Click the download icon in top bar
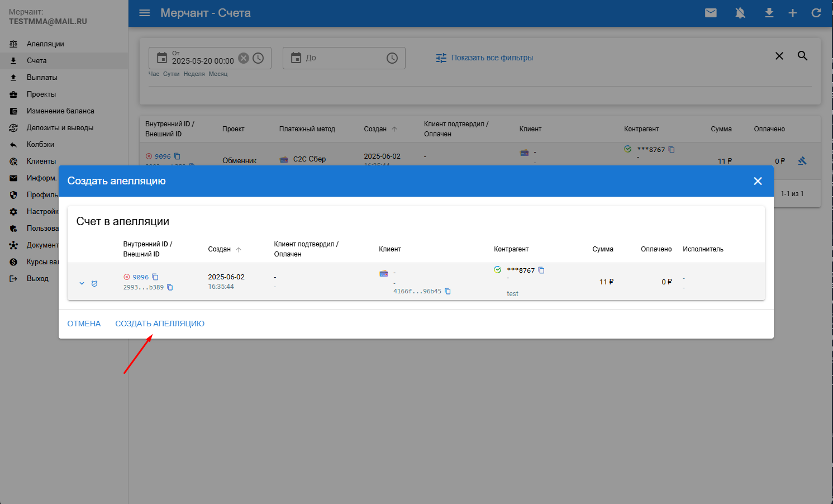Screen dimensions: 833x504 (x=769, y=13)
